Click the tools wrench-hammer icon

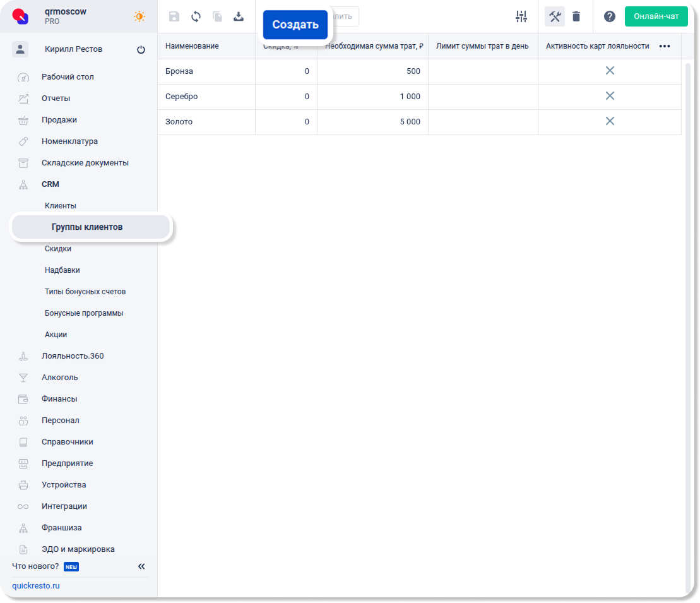tap(555, 16)
